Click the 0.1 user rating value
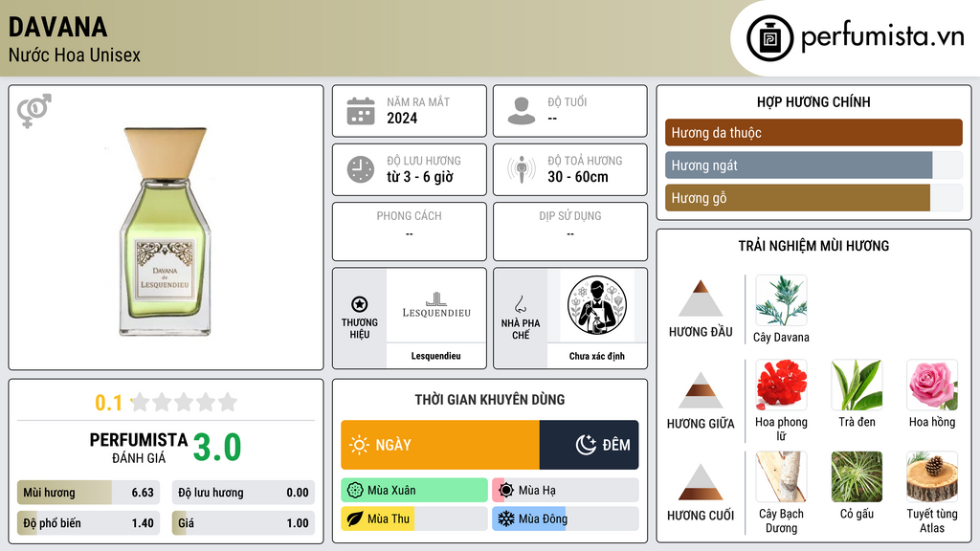 coord(109,403)
